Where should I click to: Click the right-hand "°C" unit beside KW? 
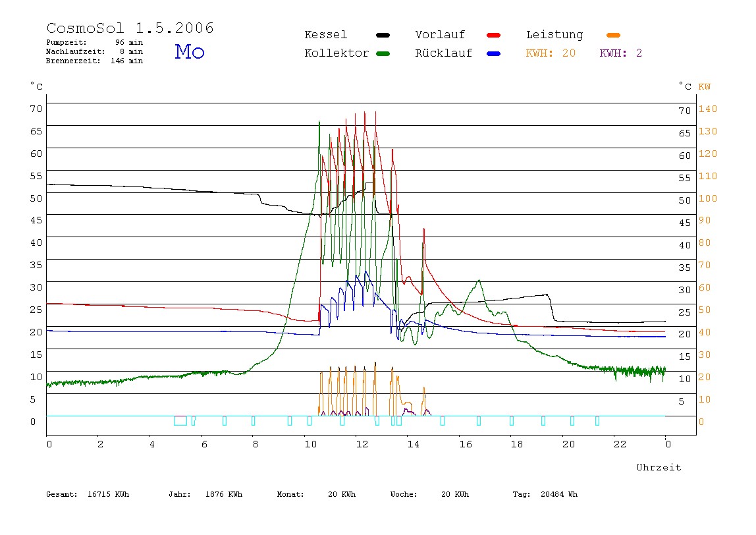pos(685,86)
